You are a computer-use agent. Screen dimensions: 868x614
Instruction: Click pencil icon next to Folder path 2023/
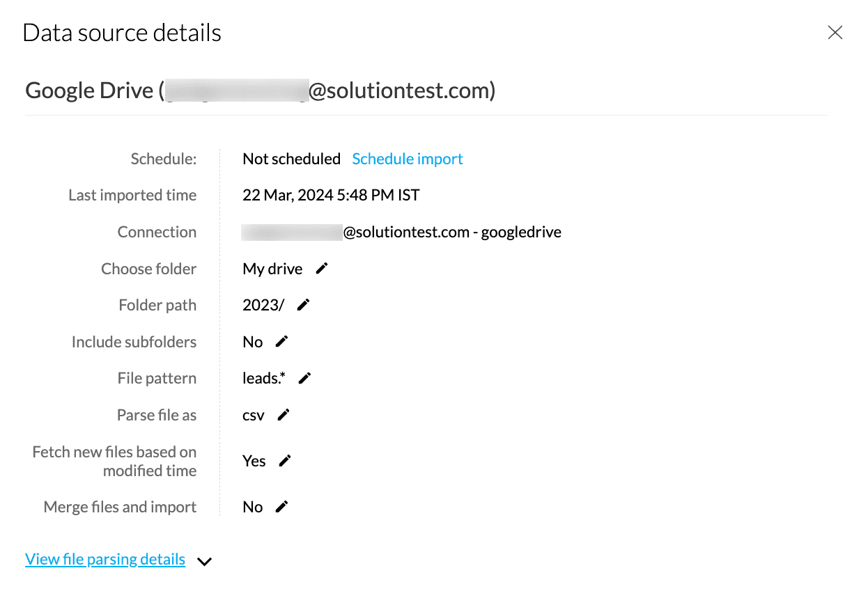click(303, 305)
